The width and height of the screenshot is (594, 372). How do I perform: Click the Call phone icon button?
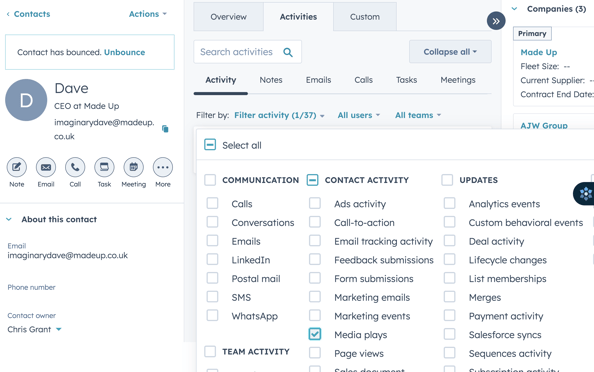(x=75, y=167)
